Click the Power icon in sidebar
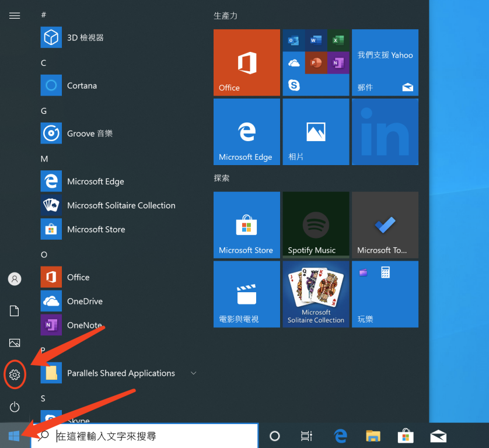 (x=15, y=407)
